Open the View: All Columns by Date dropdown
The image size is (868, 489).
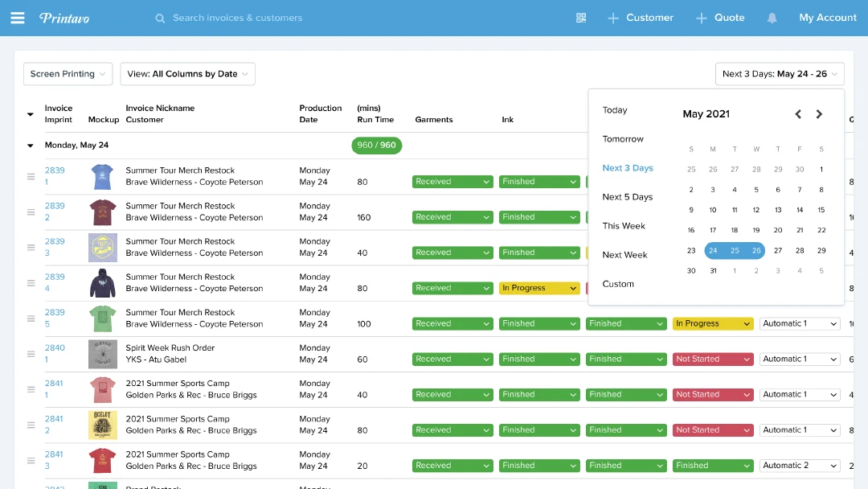coord(187,74)
